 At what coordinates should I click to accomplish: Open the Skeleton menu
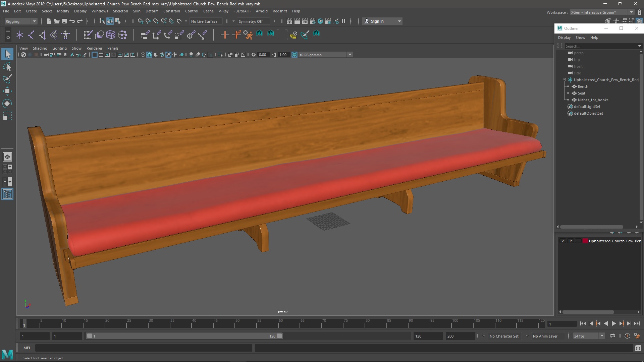[120, 11]
